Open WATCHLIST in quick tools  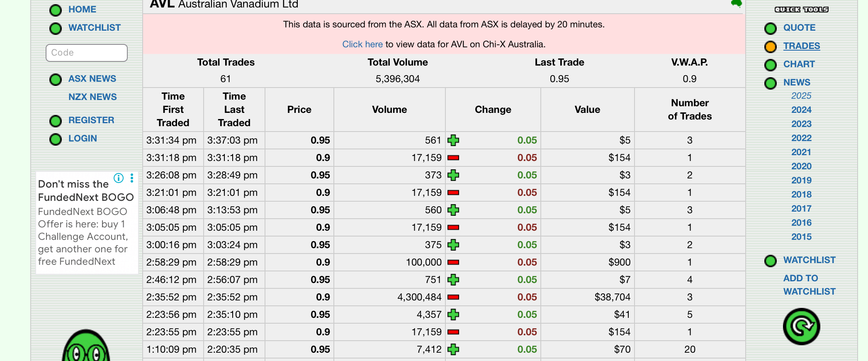810,260
